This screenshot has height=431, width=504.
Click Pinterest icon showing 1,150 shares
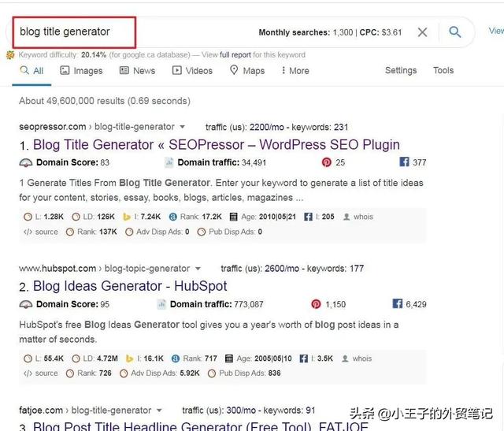[x=316, y=304]
